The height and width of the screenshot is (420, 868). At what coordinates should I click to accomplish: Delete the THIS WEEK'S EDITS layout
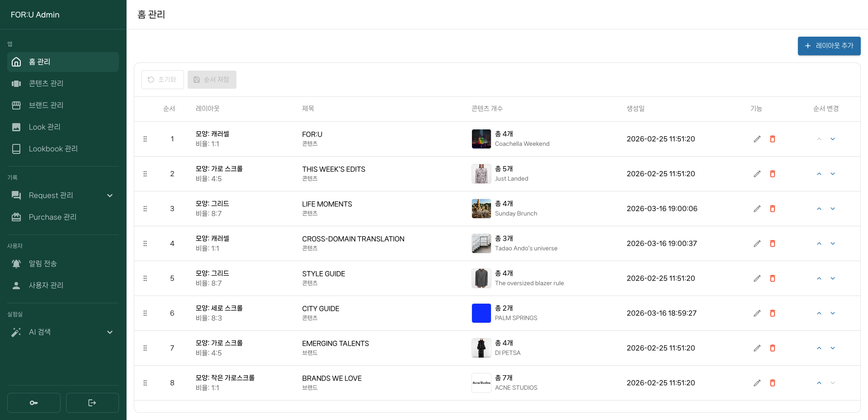tap(772, 174)
